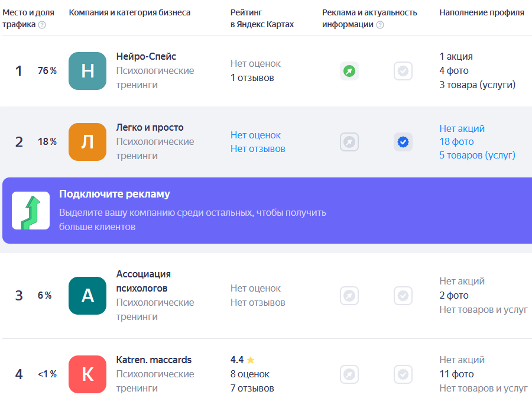Click green advertising arrow icon for Нейро-Спейс

pyautogui.click(x=349, y=71)
